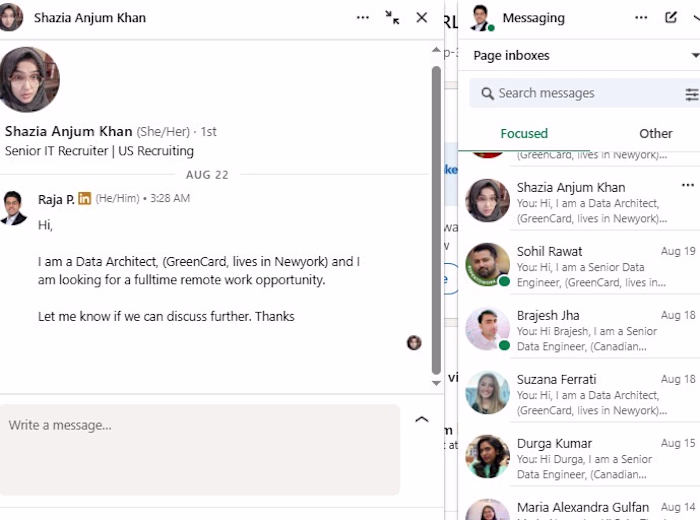700x520 pixels.
Task: Click Brajesh Jha's profile picture
Action: tap(487, 329)
